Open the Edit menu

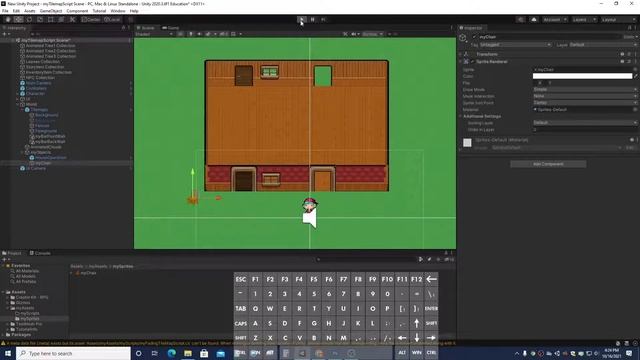pyautogui.click(x=16, y=11)
